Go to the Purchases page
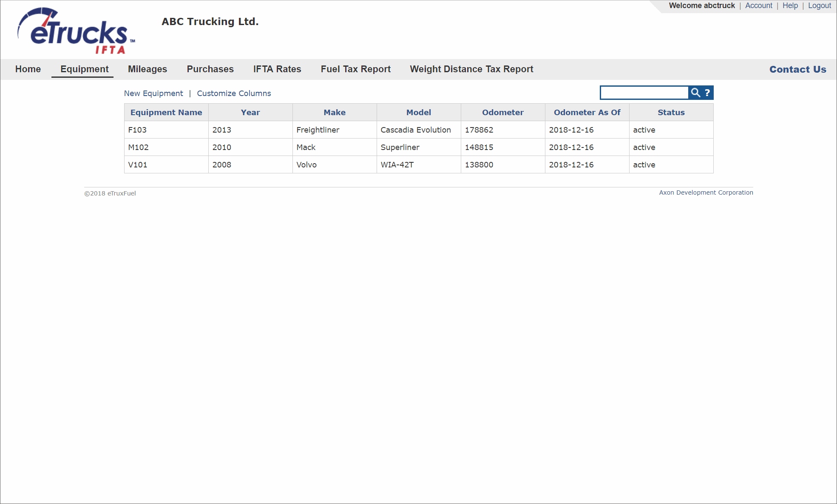Screen dimensions: 837x504 [x=210, y=69]
